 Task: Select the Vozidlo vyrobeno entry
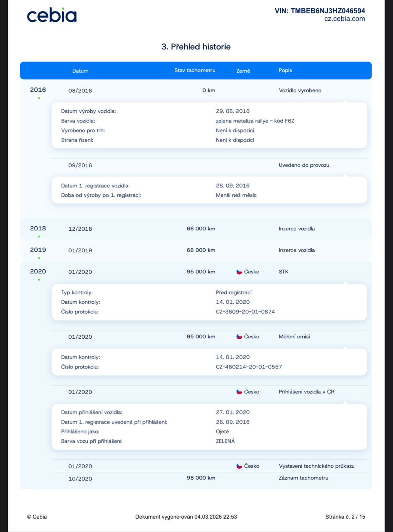tap(300, 90)
